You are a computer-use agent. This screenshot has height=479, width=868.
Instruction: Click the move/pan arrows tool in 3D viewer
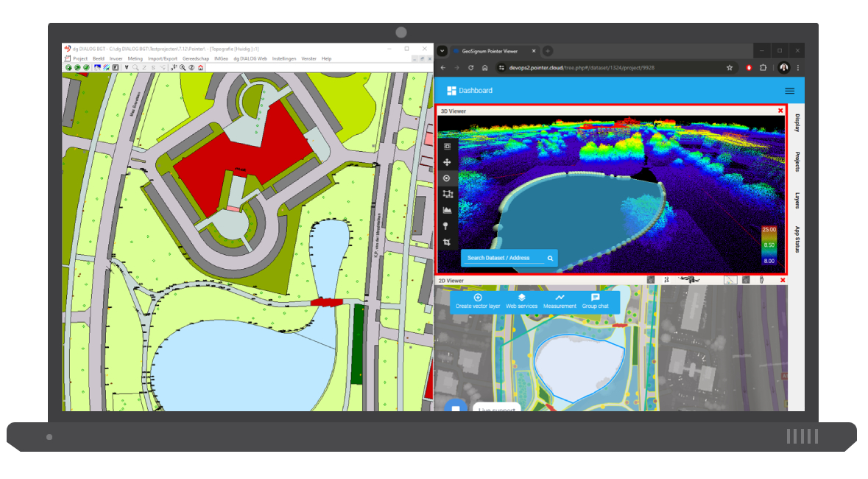coord(447,162)
